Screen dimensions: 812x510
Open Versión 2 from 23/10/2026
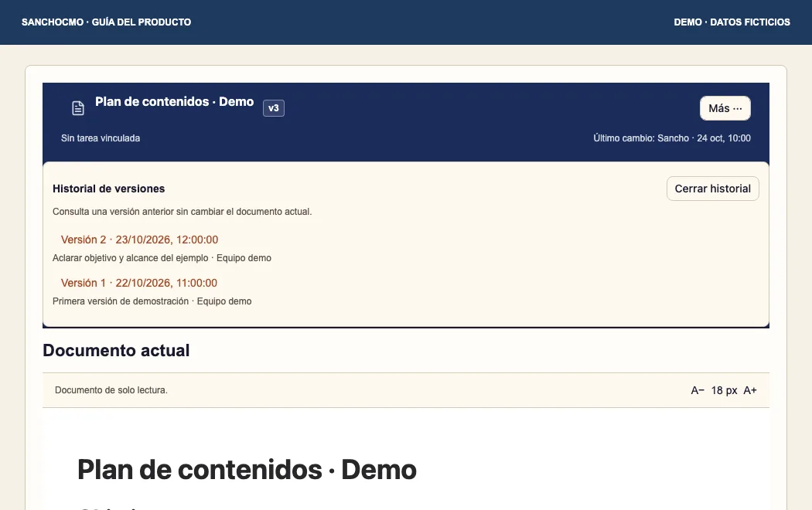pyautogui.click(x=139, y=240)
